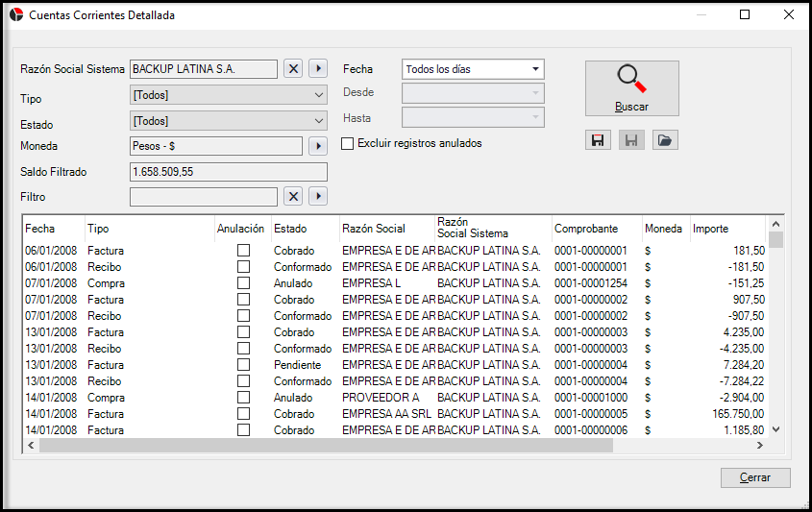Tick Anulación box for Recibo 0001-00000003
812x512 pixels.
click(x=243, y=349)
